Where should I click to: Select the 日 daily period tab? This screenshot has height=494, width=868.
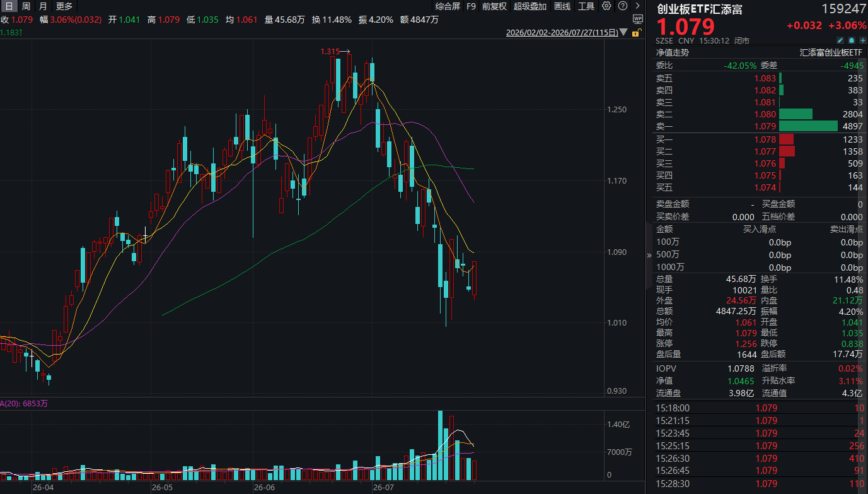point(9,6)
